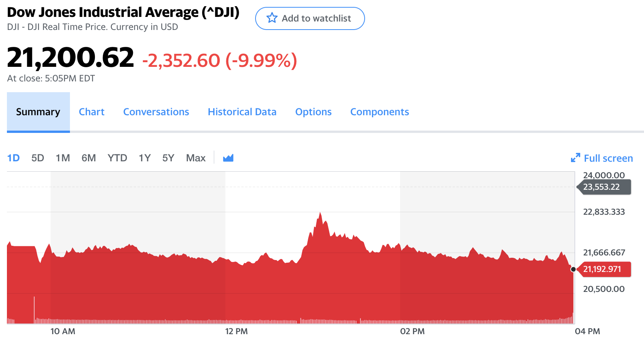This screenshot has width=644, height=348.
Task: Go to the Historical Data tab
Action: pos(242,112)
